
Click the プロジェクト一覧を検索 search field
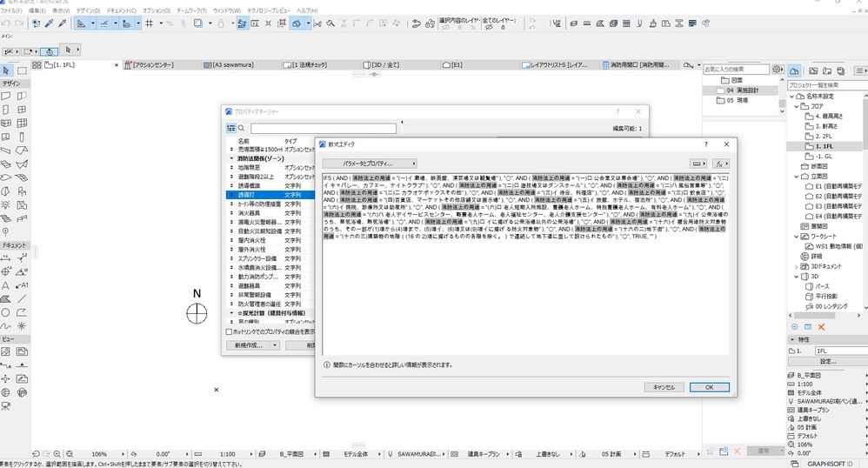[828, 84]
